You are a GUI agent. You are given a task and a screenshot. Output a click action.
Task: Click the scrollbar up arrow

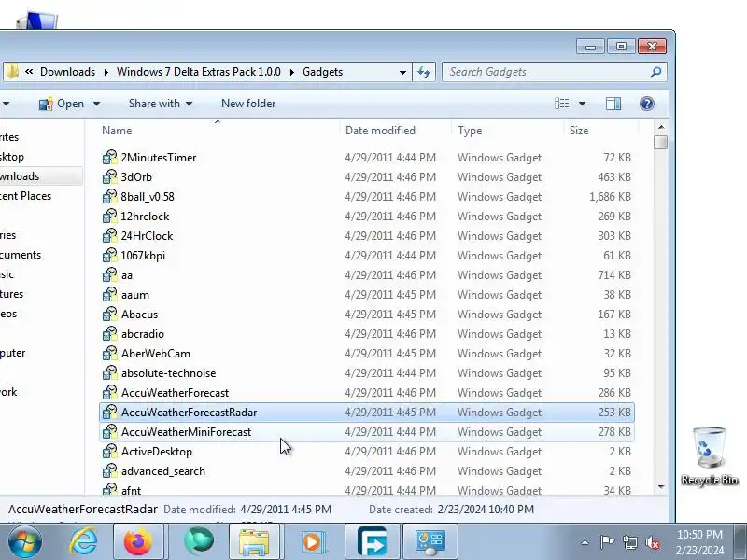pyautogui.click(x=661, y=127)
